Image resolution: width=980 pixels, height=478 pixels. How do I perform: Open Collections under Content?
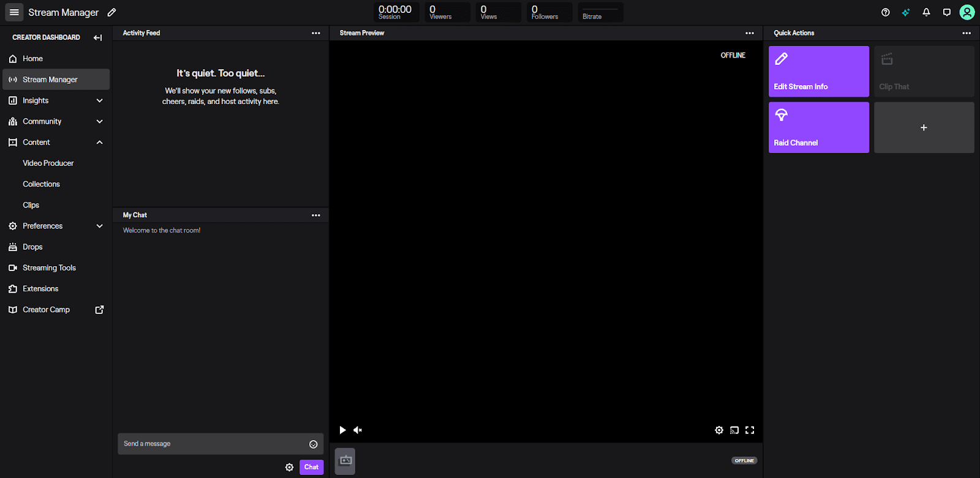click(41, 184)
